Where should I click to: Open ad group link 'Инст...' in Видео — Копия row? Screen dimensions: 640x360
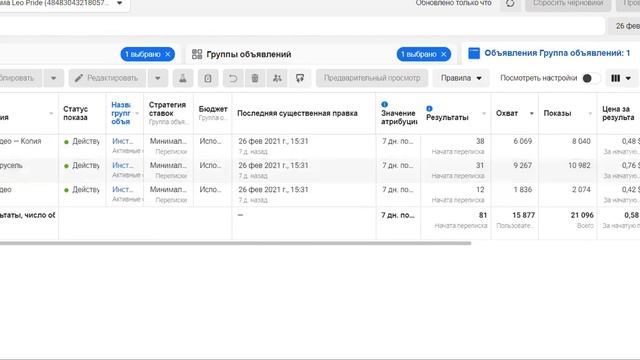pyautogui.click(x=122, y=141)
